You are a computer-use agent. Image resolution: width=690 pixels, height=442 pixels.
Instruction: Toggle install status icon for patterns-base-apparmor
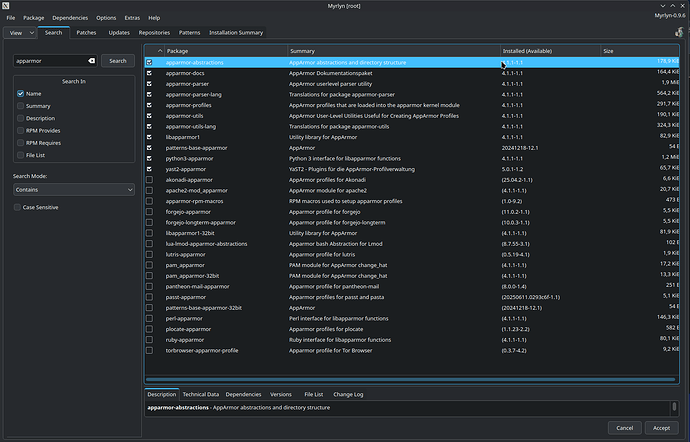pos(150,148)
